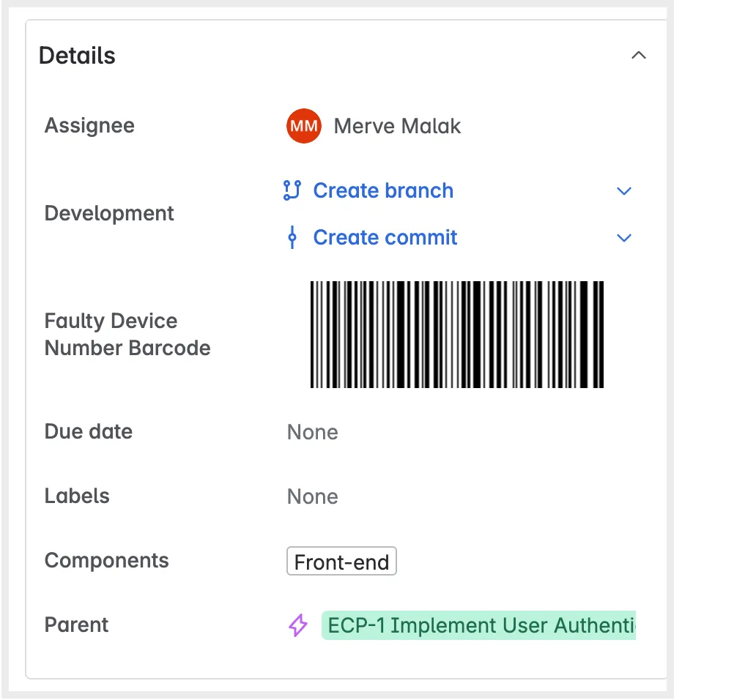Viewport: 756px width, 700px height.
Task: Click the Front-end component tag
Action: click(x=341, y=562)
